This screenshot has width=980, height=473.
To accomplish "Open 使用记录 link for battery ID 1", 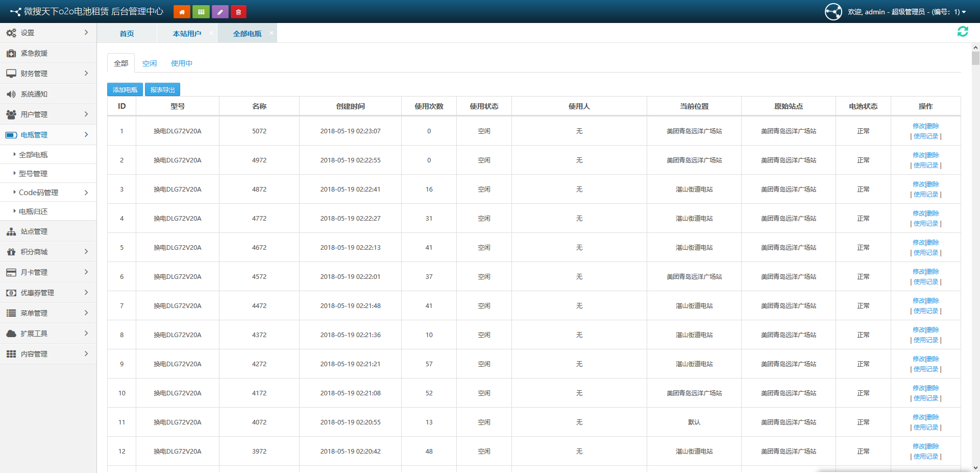I will click(926, 136).
